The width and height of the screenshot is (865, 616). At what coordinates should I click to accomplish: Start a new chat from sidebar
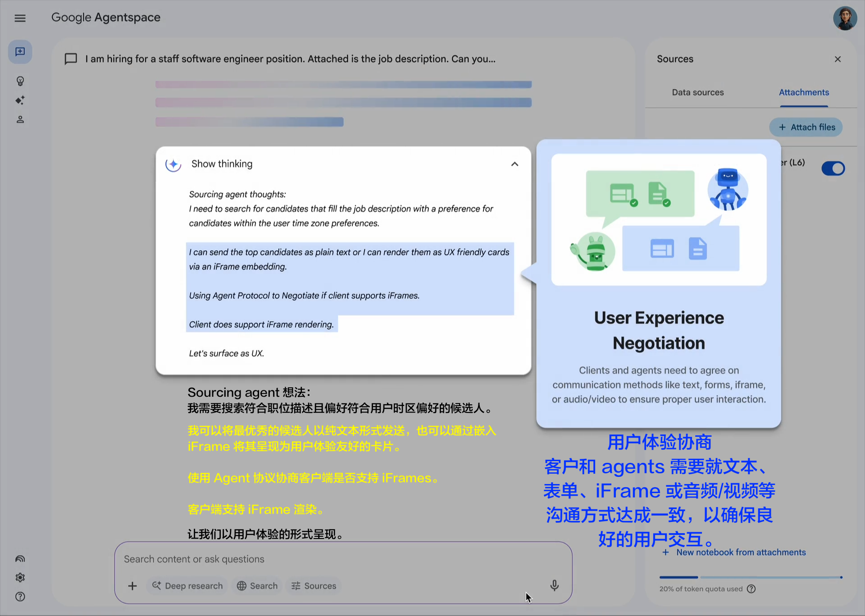[x=20, y=52]
